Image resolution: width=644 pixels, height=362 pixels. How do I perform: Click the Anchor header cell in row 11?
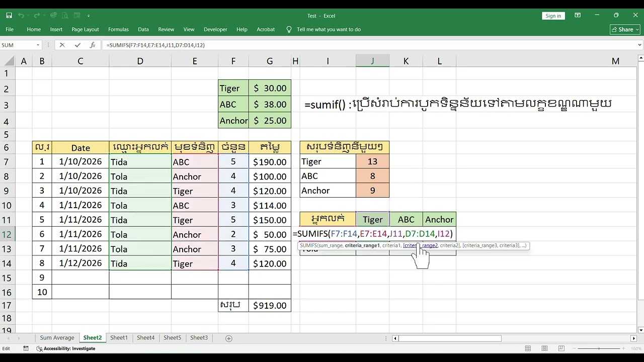[x=439, y=219]
